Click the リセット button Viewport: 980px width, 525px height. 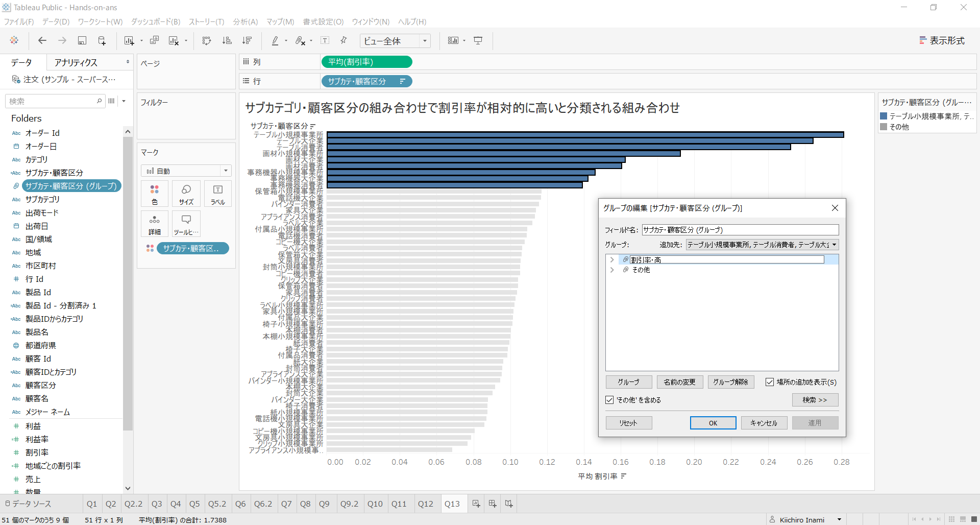[x=628, y=423]
